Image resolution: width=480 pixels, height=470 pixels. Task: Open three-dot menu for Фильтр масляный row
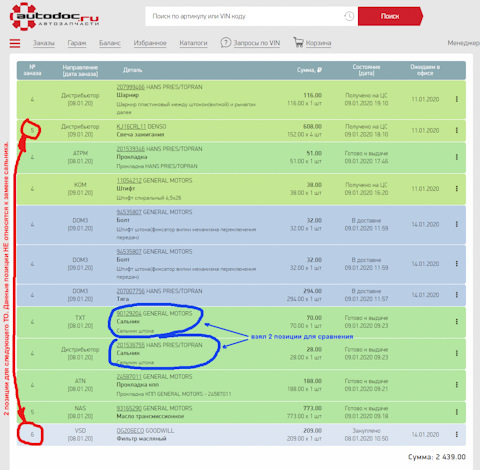point(457,434)
